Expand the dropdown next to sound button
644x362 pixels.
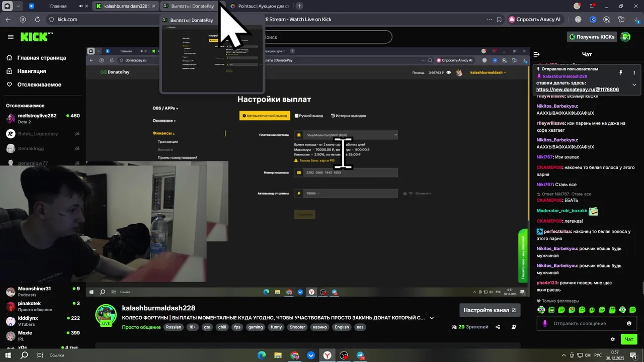coord(19,6)
